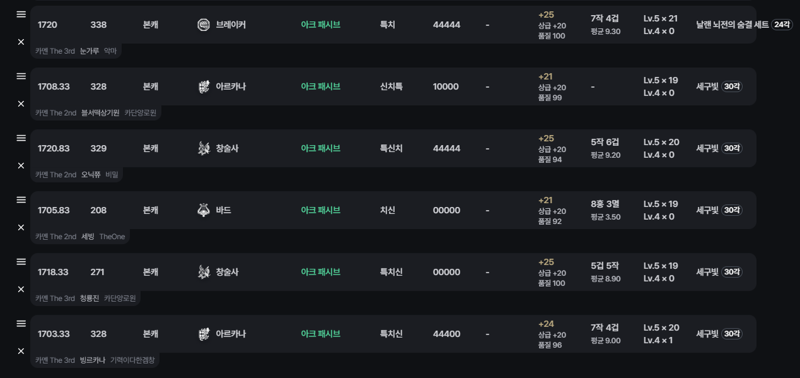Delete the 1708.33 아르카나 row using X
Viewport: 800px width, 378px height.
(21, 104)
